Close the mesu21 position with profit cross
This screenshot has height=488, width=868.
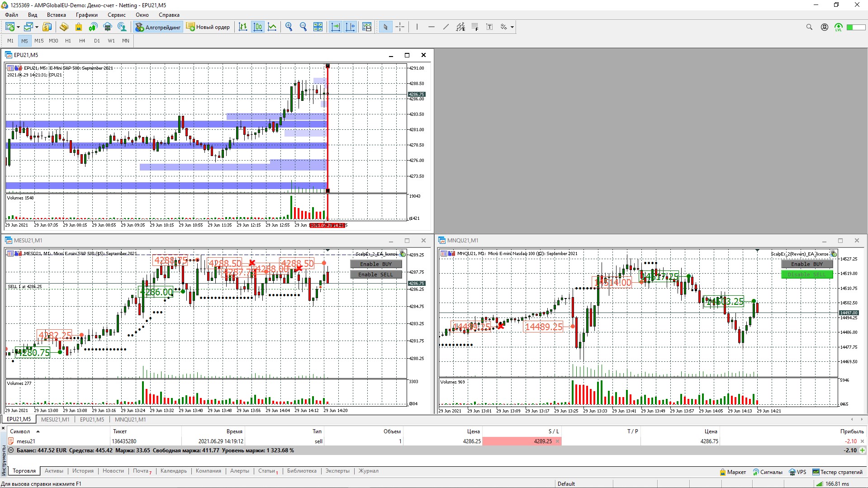[862, 441]
